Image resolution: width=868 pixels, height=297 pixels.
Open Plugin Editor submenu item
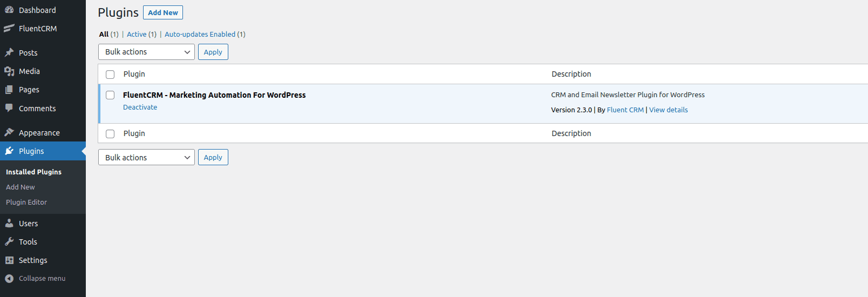point(26,202)
